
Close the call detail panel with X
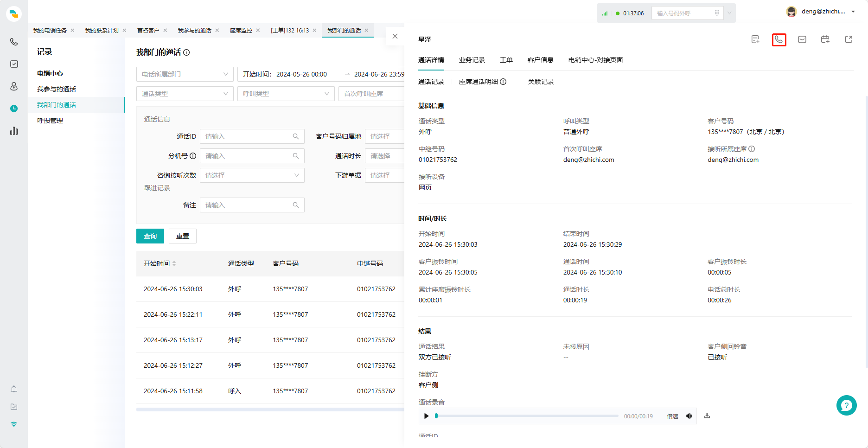click(x=395, y=36)
